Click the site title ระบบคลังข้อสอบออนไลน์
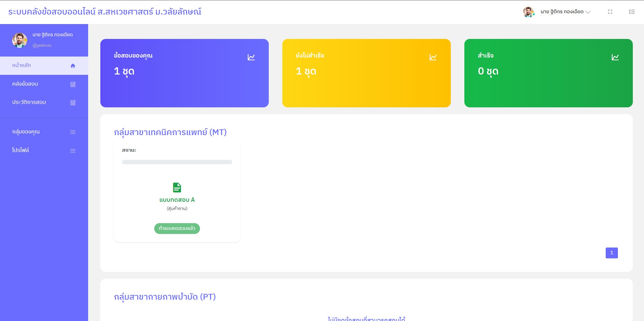Screen dimensions: 644x321 [104, 12]
